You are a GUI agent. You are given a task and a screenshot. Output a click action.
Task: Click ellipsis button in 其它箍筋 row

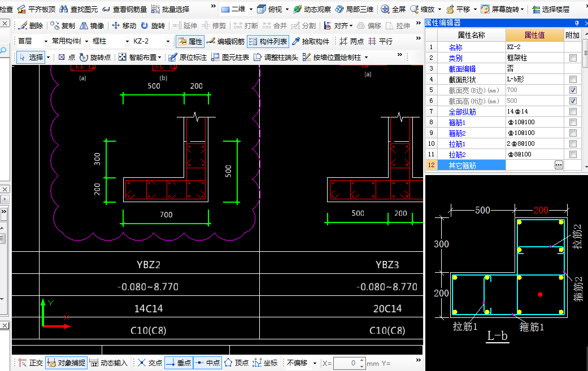(559, 165)
